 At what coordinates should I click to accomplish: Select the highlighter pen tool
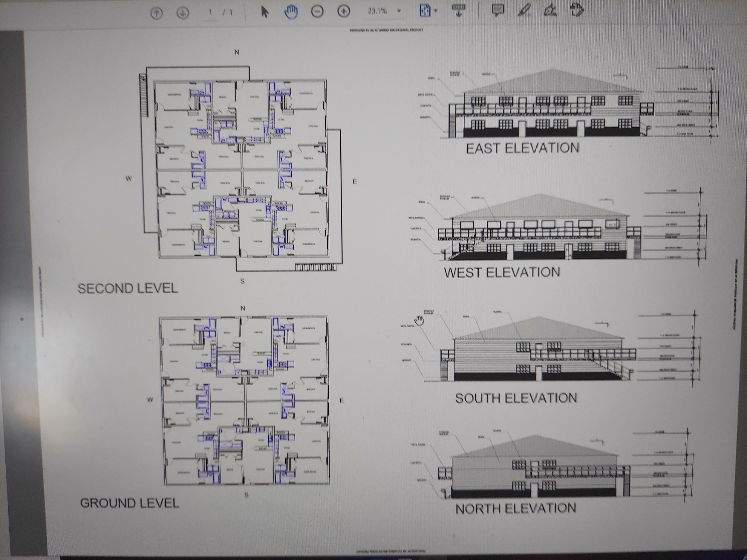[524, 10]
